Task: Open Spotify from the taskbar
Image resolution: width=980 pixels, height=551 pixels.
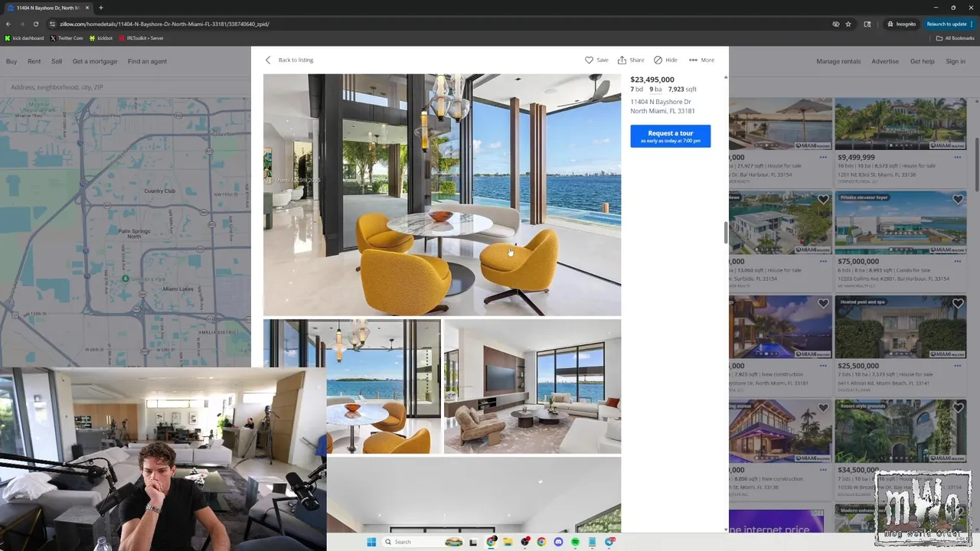Action: tap(575, 542)
